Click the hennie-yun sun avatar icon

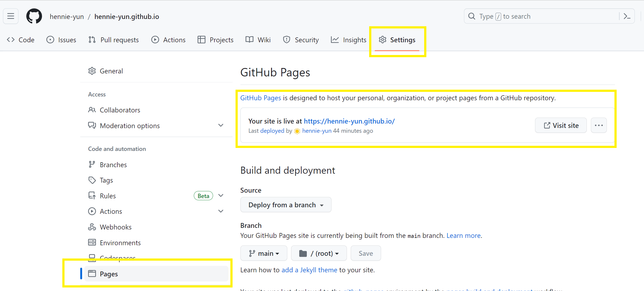click(x=297, y=131)
